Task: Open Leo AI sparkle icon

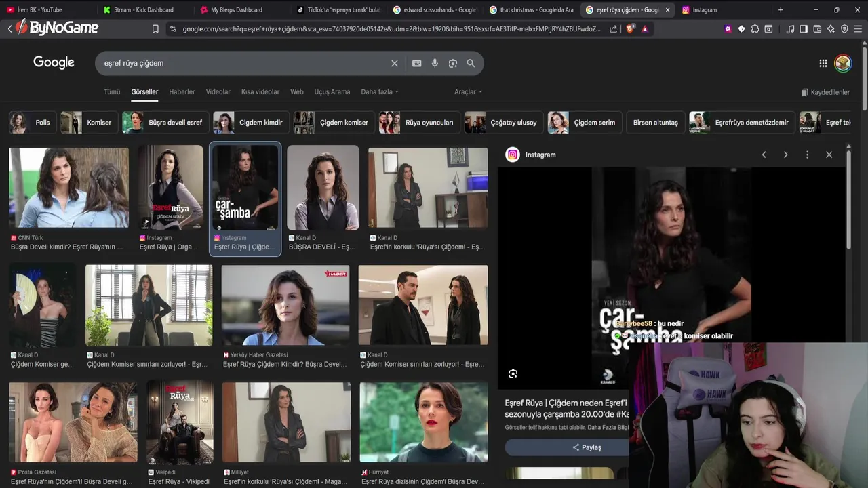Action: 831,29
